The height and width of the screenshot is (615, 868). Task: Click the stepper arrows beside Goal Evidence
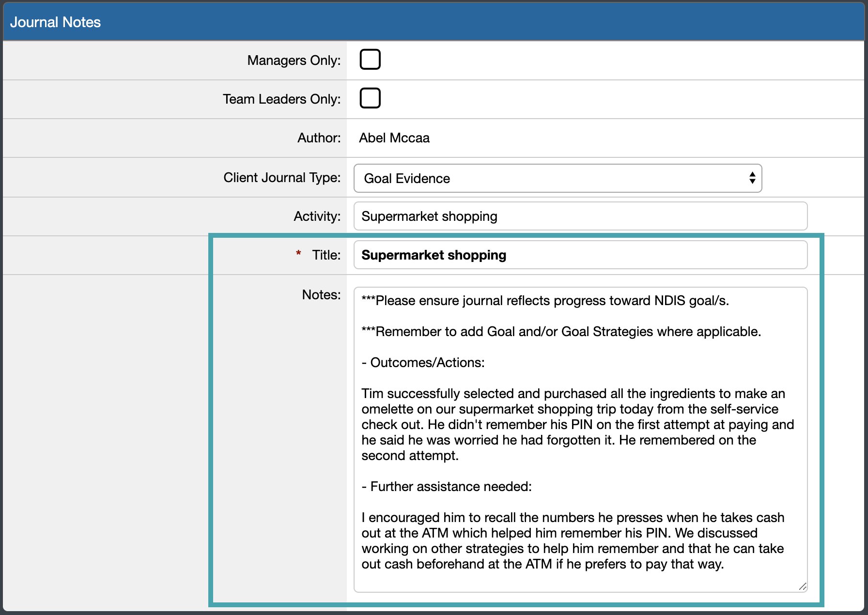coord(752,178)
